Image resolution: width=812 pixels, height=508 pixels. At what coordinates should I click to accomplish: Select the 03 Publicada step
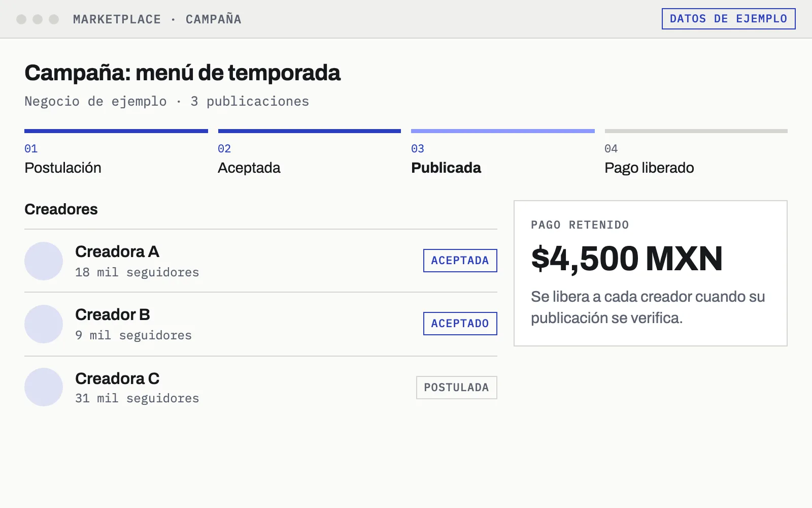pyautogui.click(x=503, y=153)
